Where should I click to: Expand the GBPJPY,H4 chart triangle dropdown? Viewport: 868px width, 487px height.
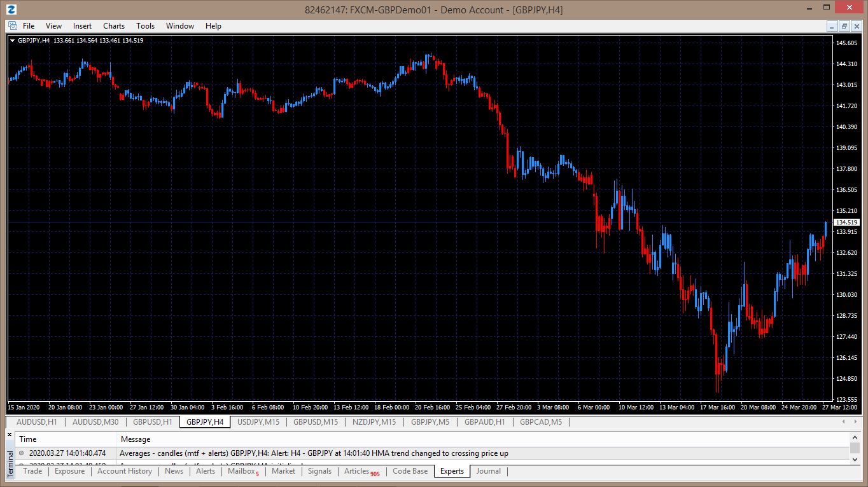click(x=13, y=41)
